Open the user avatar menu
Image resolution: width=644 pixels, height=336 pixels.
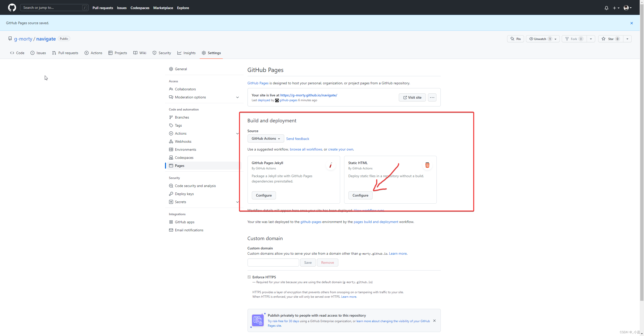click(628, 8)
